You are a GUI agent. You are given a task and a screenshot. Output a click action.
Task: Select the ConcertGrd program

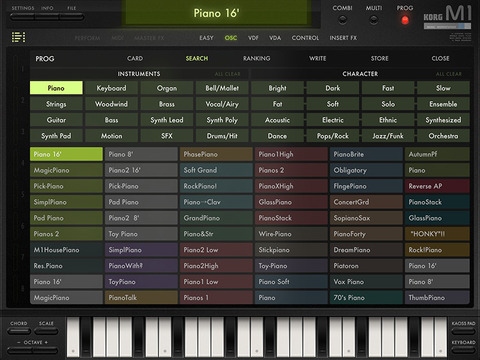pyautogui.click(x=366, y=202)
